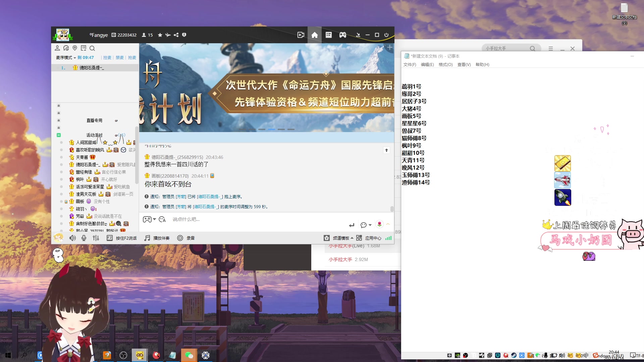Send message with the enter arrow icon

pyautogui.click(x=352, y=225)
